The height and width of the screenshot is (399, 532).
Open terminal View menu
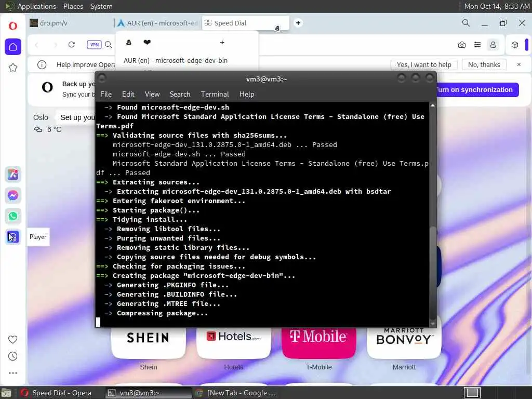click(152, 95)
